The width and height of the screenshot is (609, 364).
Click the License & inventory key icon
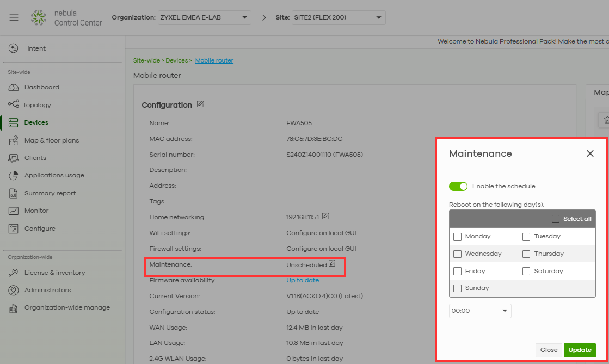[13, 273]
